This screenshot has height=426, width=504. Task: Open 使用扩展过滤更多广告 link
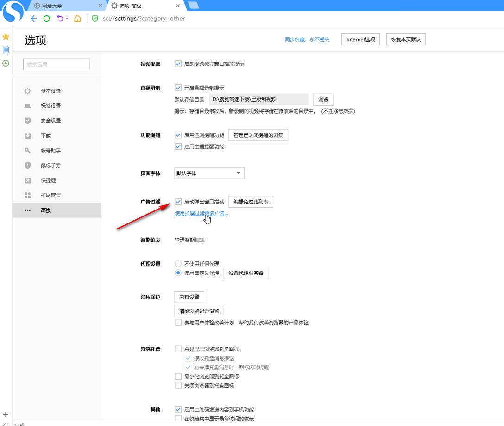coord(202,213)
